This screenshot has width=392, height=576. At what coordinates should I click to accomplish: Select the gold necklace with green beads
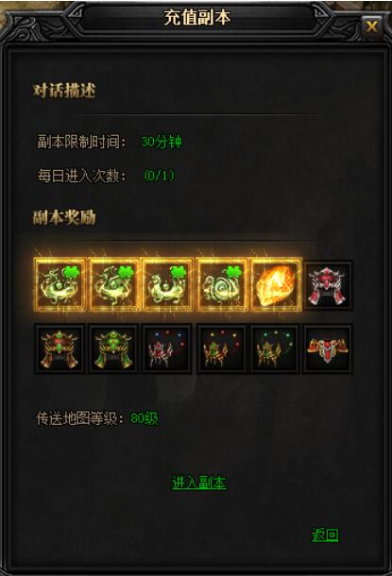tap(275, 349)
